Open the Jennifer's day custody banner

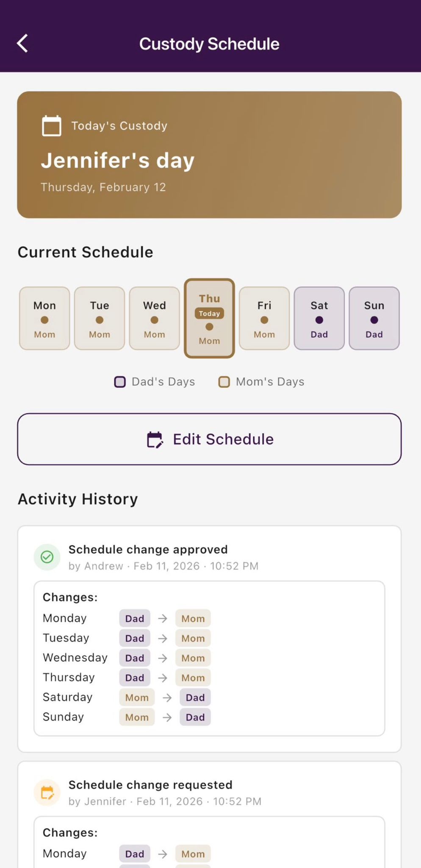(x=209, y=155)
